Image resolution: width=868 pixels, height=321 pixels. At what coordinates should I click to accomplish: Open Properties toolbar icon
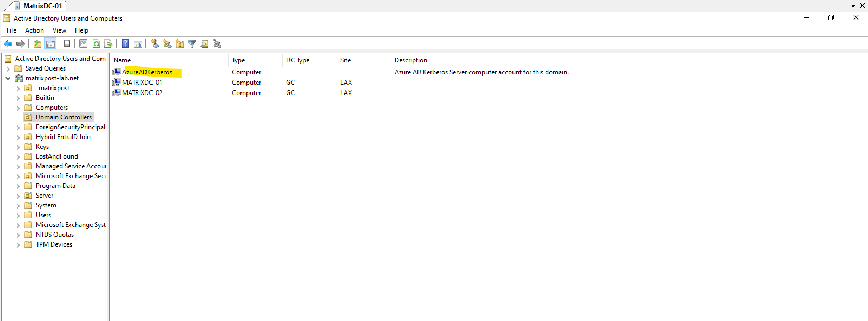[x=83, y=44]
